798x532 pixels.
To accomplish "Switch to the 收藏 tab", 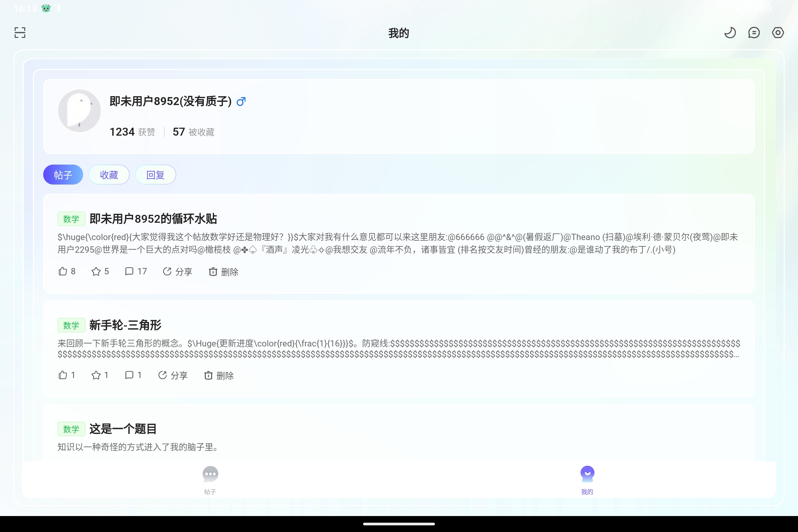I will (x=109, y=175).
